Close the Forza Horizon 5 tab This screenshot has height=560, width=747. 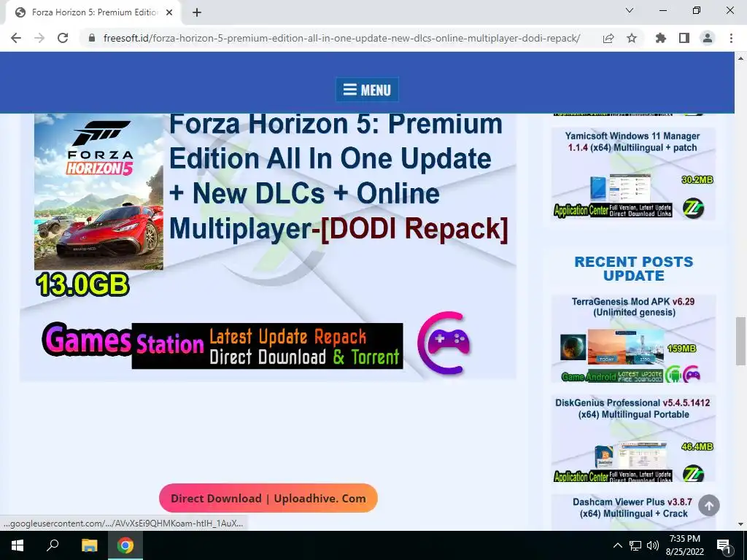[169, 12]
